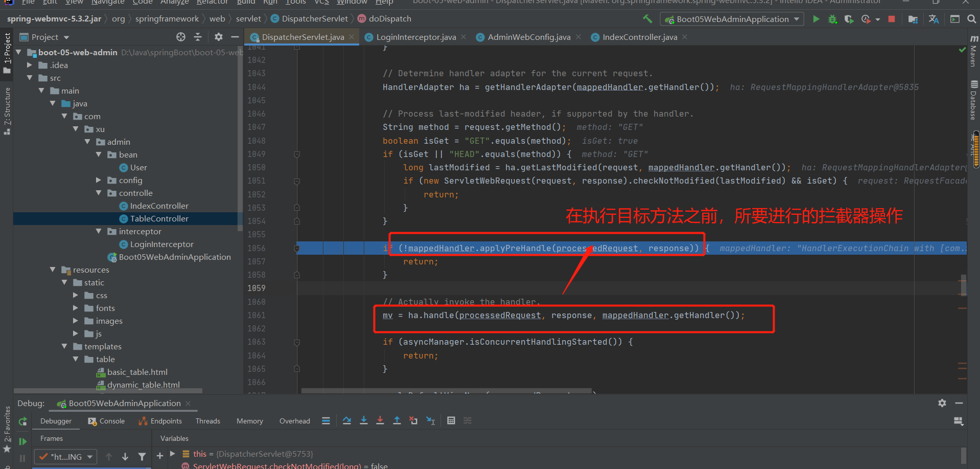Select next frame down arrow
980x469 pixels.
[x=125, y=457]
